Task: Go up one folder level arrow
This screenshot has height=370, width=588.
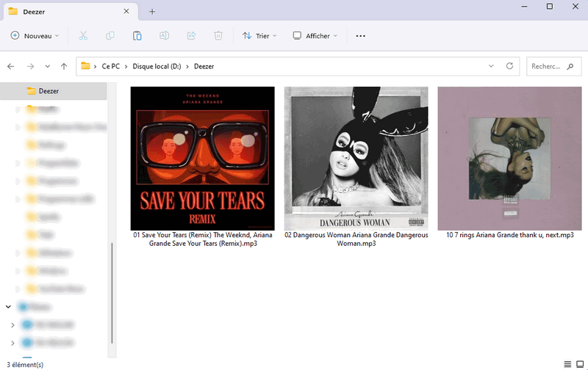Action: 64,66
